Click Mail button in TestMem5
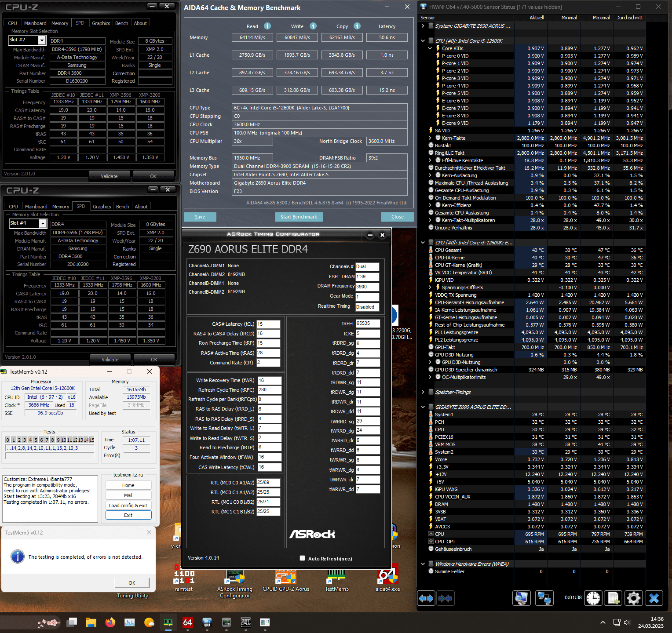This screenshot has width=672, height=633. 128,495
